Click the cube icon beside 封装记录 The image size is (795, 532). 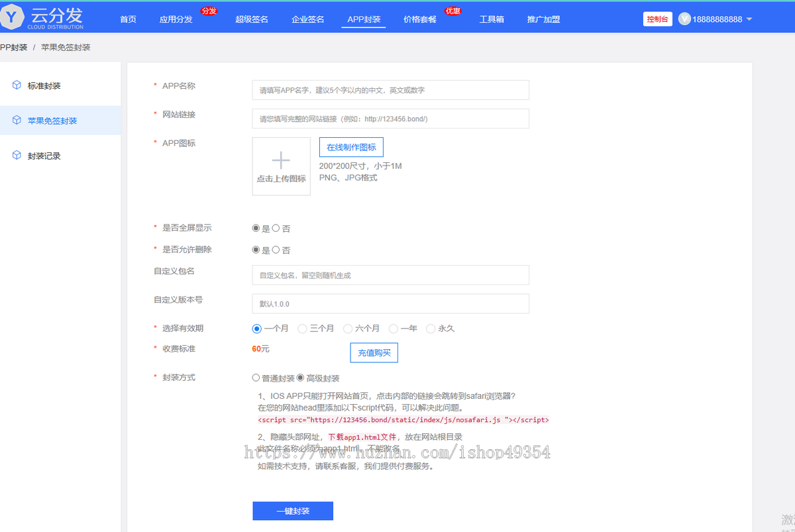click(x=17, y=156)
